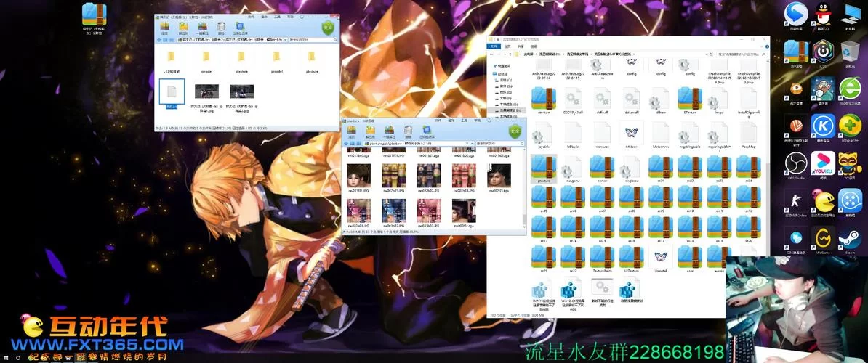Click search field in ptexture 360zip window
The height and width of the screenshot is (363, 868).
tap(501, 144)
